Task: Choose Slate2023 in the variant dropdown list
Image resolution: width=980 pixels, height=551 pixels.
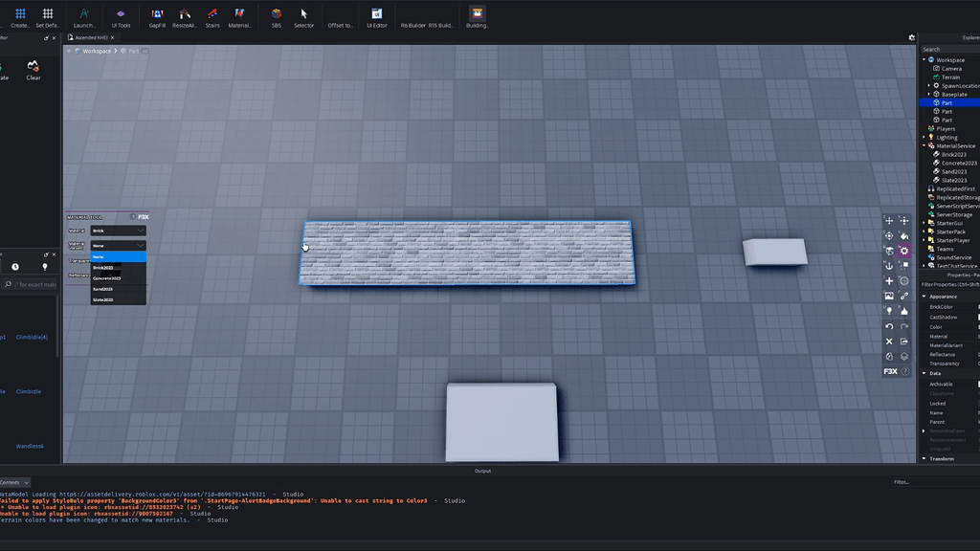Action: (118, 299)
